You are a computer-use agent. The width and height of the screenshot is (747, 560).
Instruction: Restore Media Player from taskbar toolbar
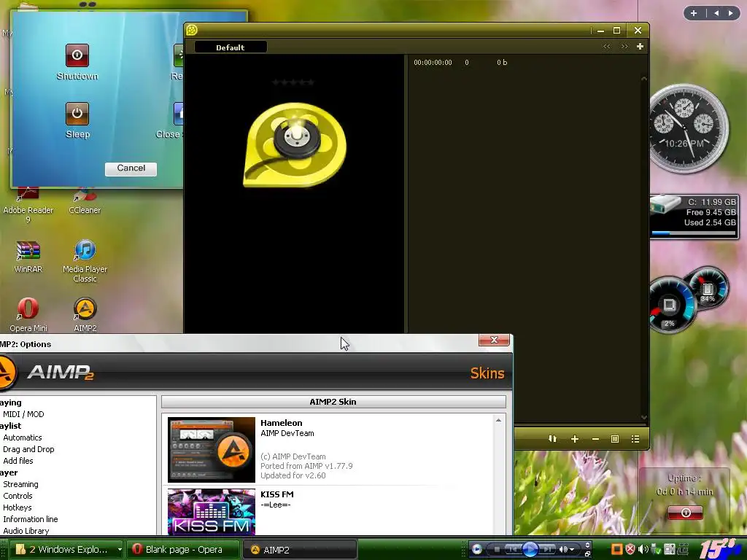(587, 554)
